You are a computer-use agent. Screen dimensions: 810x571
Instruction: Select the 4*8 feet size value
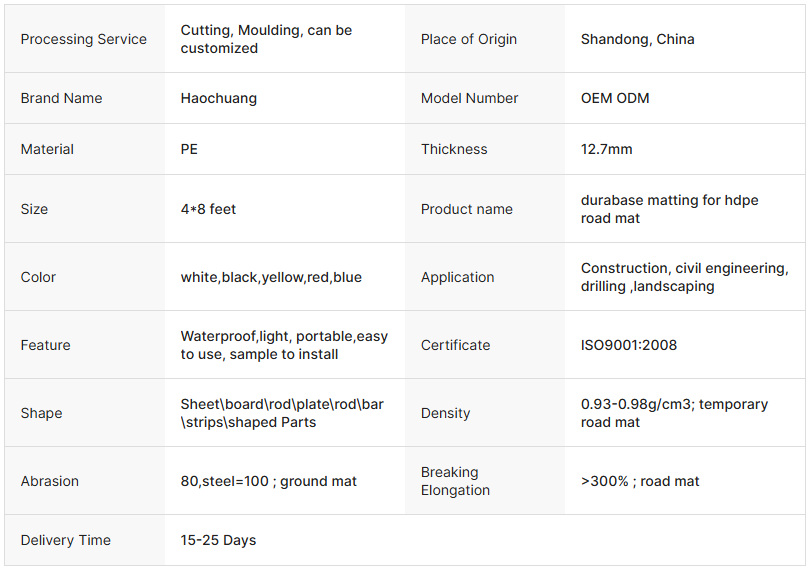click(209, 209)
